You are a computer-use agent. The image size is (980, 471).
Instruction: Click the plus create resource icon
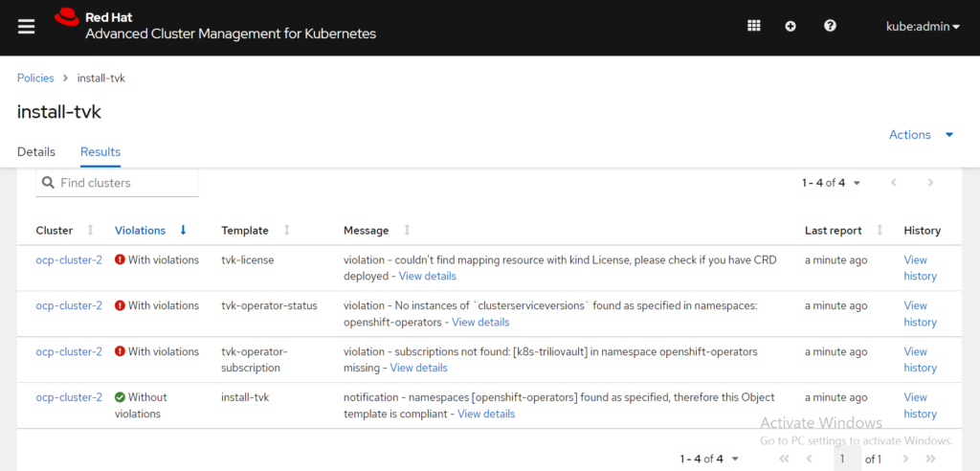(x=791, y=26)
